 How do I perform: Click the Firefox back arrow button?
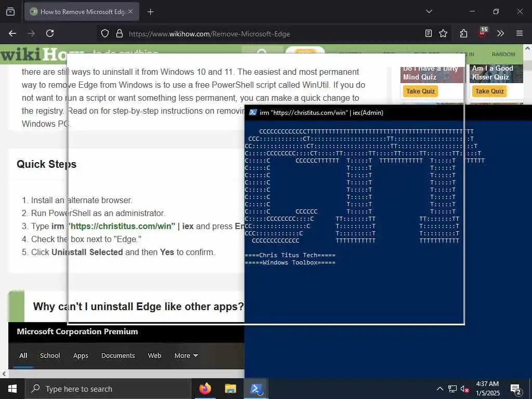point(12,33)
